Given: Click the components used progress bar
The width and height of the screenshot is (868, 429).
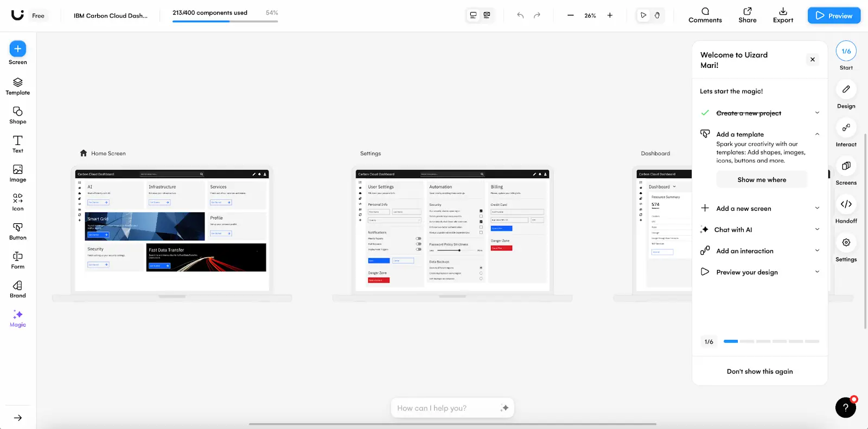Looking at the screenshot, I should pyautogui.click(x=225, y=21).
